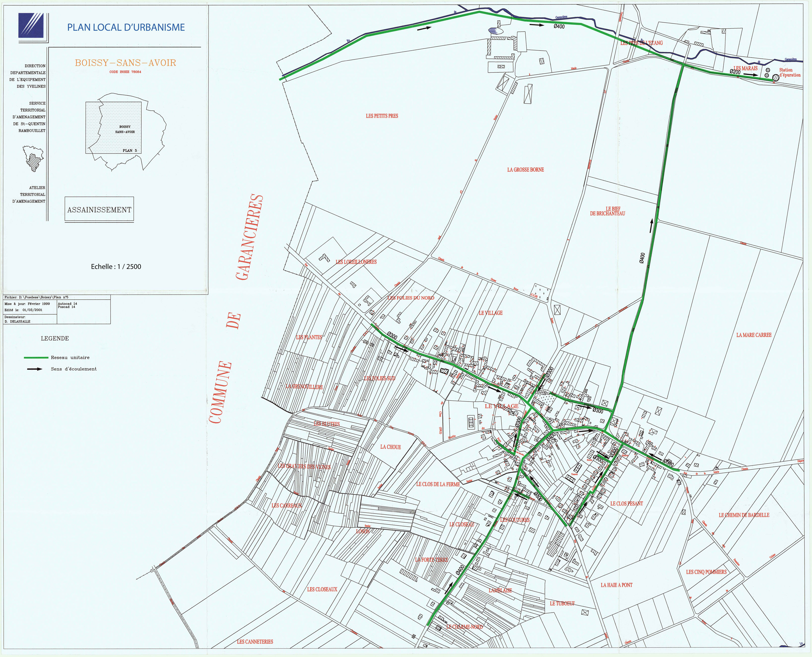Screen dimensions: 812x657
Task: Click the LES CANNETERIES label
Action: 255,641
